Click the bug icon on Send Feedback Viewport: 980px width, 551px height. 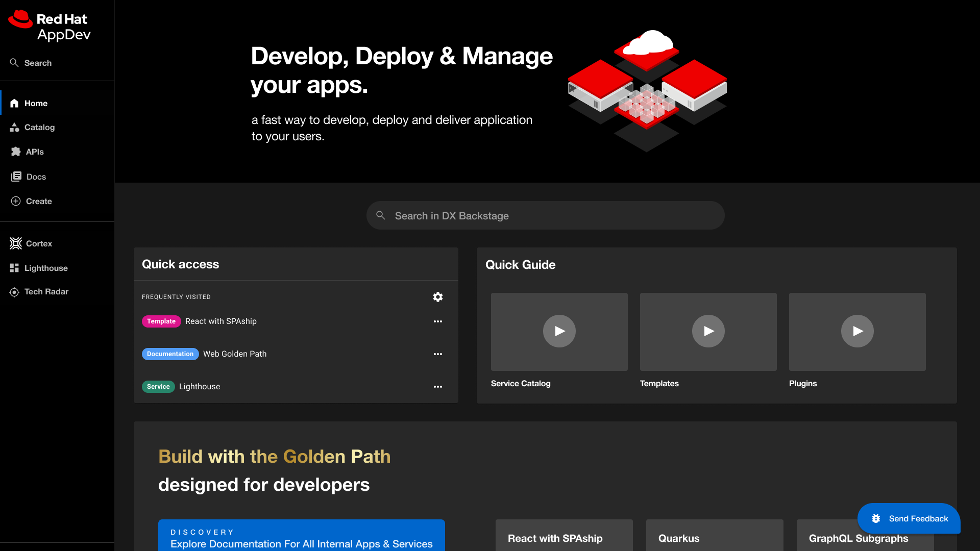(x=876, y=518)
